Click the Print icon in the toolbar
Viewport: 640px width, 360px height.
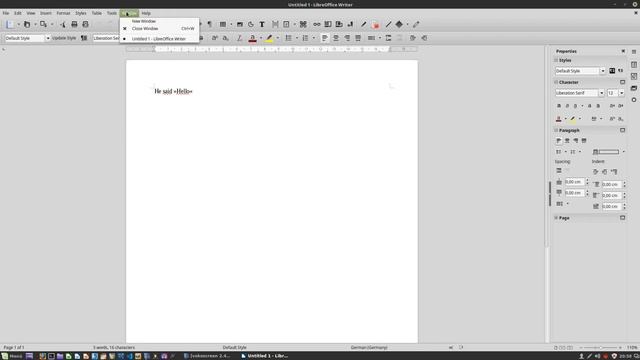74,24
